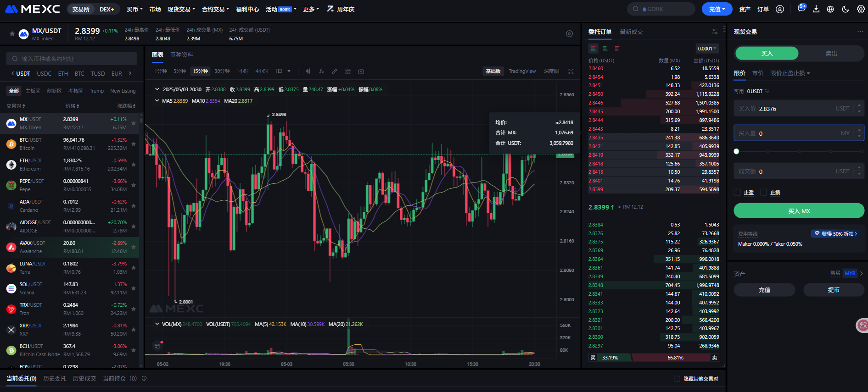Switch to 买入 buy side

(x=767, y=54)
